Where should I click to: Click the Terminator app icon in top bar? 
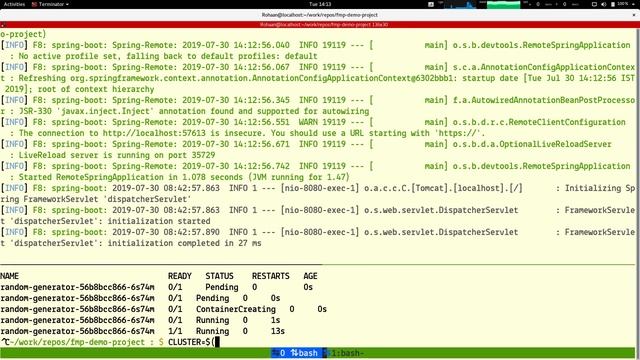point(34,4)
